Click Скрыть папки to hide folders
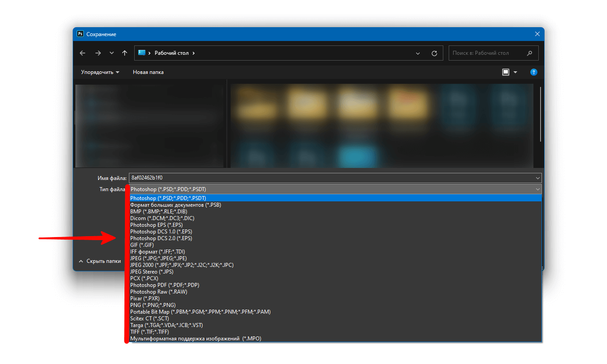 [x=100, y=261]
